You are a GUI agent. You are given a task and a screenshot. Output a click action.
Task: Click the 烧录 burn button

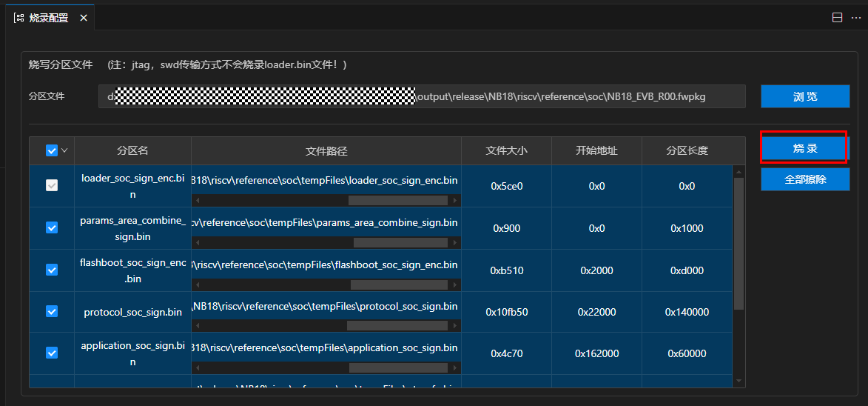[x=805, y=148]
